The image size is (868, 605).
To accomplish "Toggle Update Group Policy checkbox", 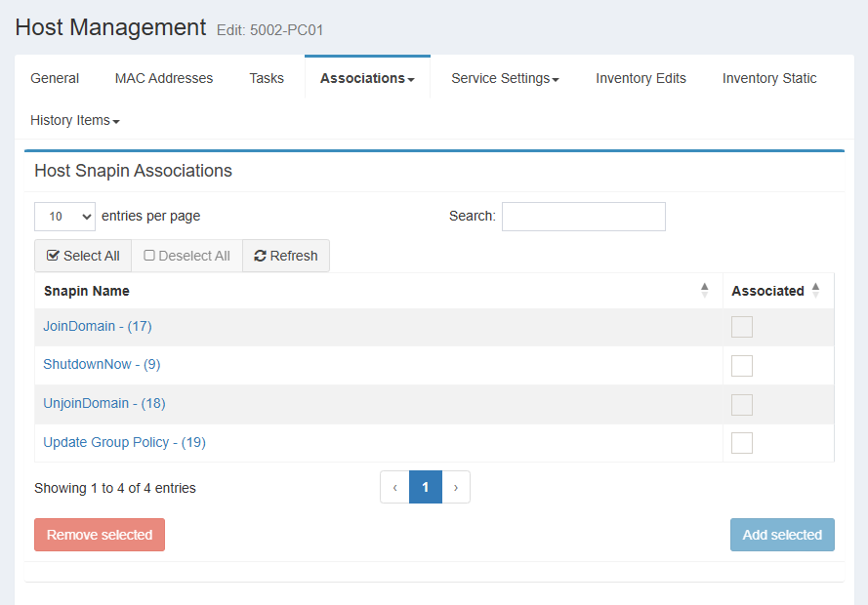I will click(742, 443).
